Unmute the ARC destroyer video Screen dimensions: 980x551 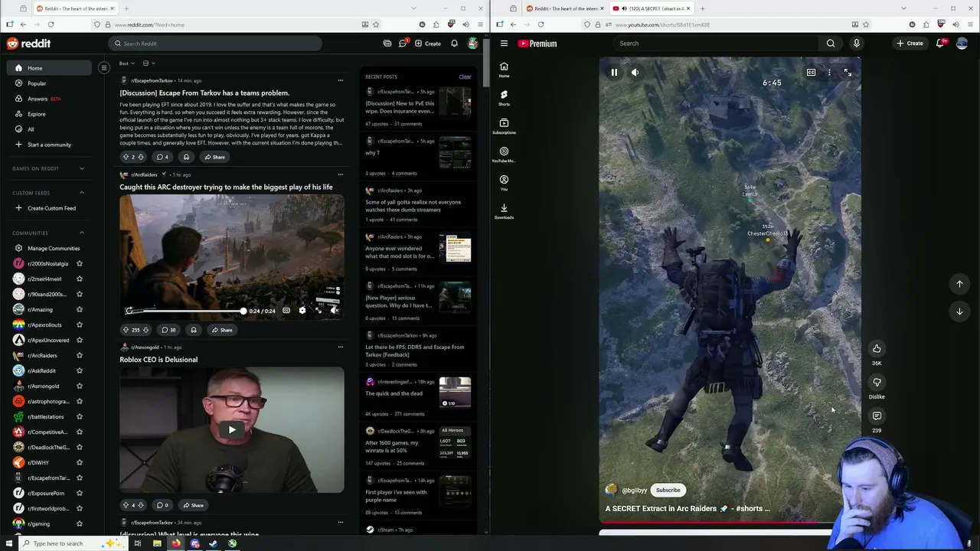(x=334, y=311)
